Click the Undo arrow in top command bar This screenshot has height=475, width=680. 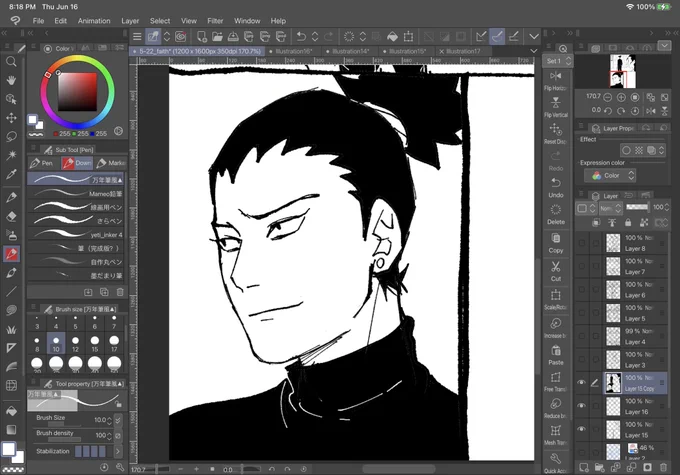pos(301,37)
